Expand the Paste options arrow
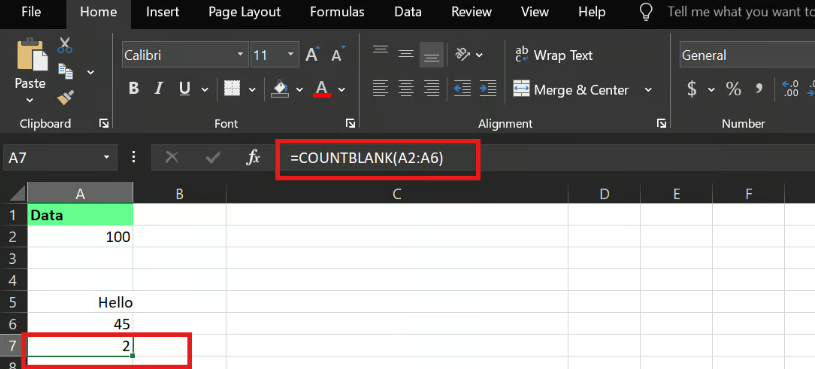The width and height of the screenshot is (815, 369). click(x=30, y=100)
